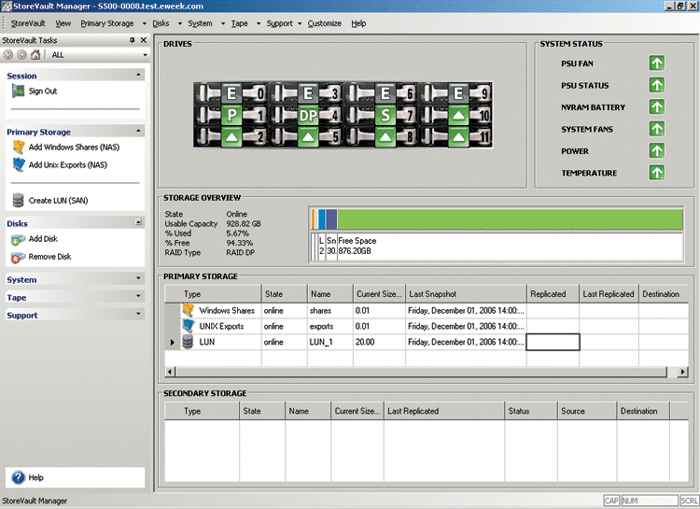Collapse the Session section
Image resolution: width=700 pixels, height=509 pixels.
(138, 75)
